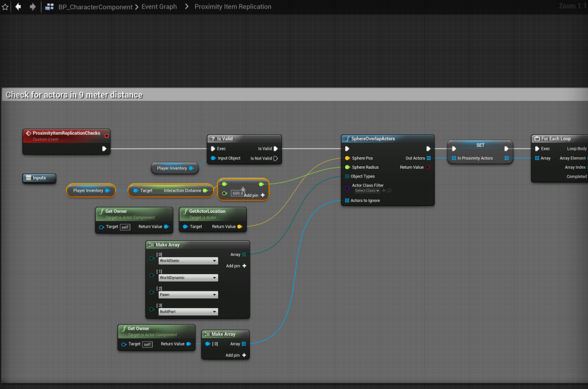This screenshot has width=588, height=389.
Task: Click Add pin on the four-element Make Array node
Action: click(236, 266)
